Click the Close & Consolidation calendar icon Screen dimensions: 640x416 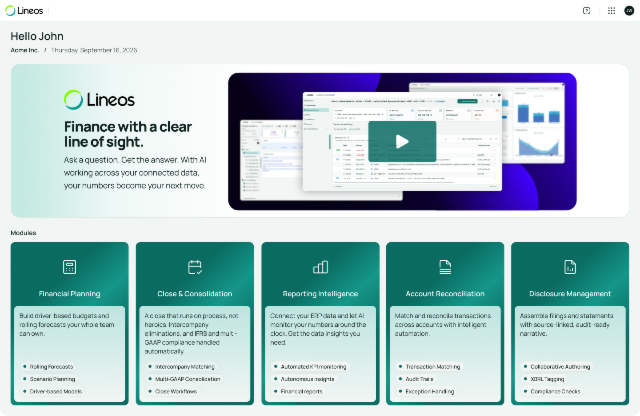click(195, 267)
